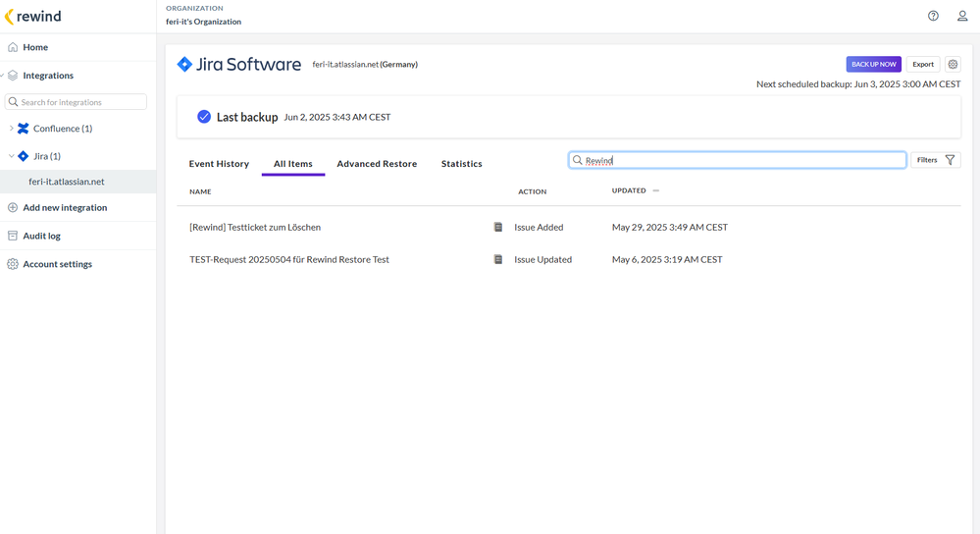Screen dimensions: 980x534
Task: Click feri-it's Organization name in header
Action: 204,22
